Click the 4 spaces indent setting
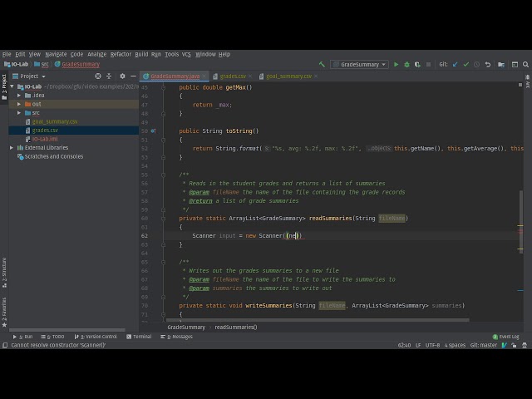The height and width of the screenshot is (399, 532). coord(455,346)
